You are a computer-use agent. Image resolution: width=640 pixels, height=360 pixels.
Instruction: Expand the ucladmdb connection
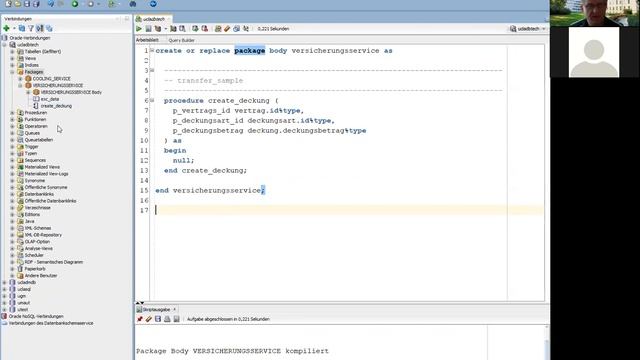click(4, 282)
